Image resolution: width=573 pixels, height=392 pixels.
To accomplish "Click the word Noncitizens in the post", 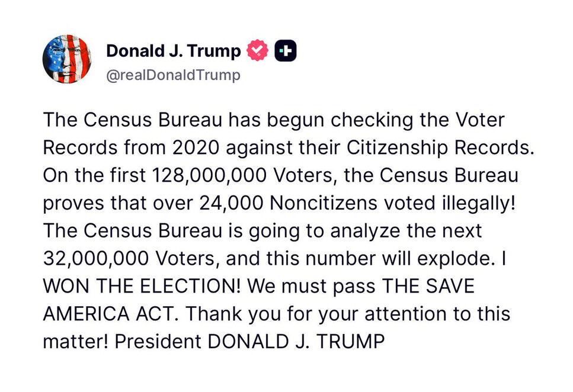I will (x=324, y=203).
